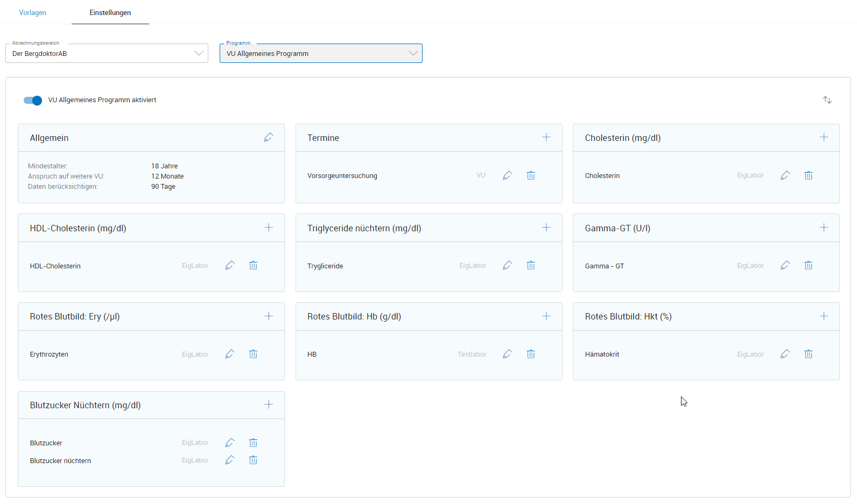857x504 pixels.
Task: Edit the HB Testlabor entry
Action: coord(507,354)
